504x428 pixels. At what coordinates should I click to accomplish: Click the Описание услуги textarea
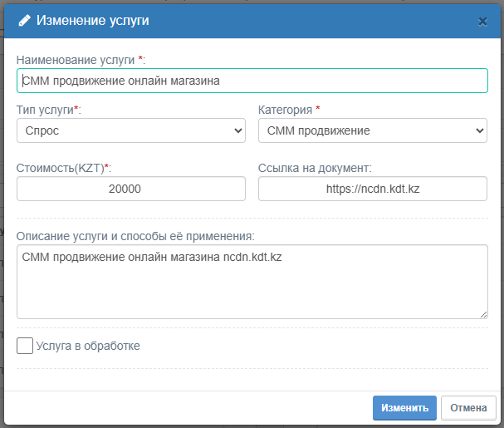click(252, 282)
